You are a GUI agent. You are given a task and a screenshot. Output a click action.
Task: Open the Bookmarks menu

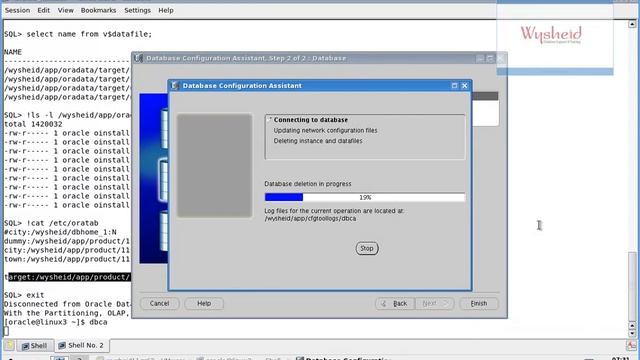coord(98,10)
